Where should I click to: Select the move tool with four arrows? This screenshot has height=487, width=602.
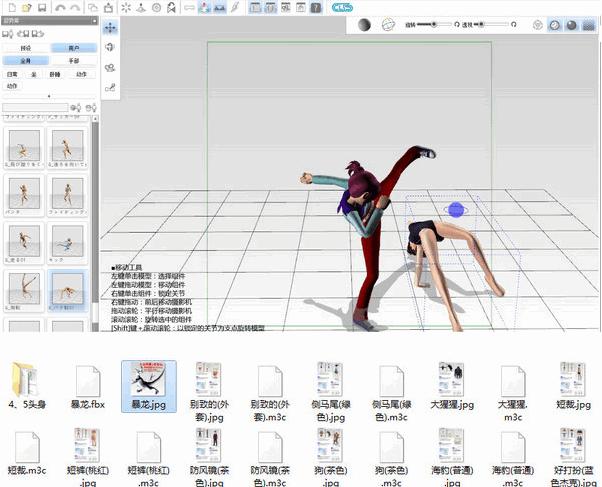[111, 28]
